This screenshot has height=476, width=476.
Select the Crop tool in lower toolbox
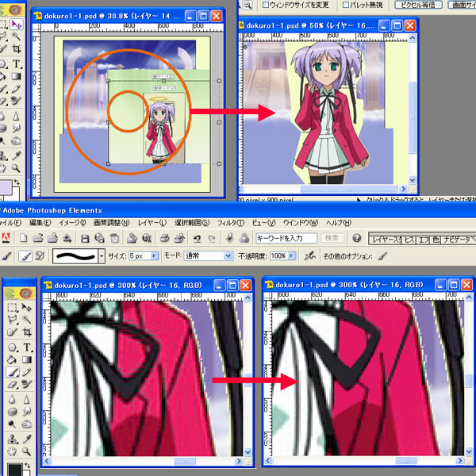tap(27, 332)
